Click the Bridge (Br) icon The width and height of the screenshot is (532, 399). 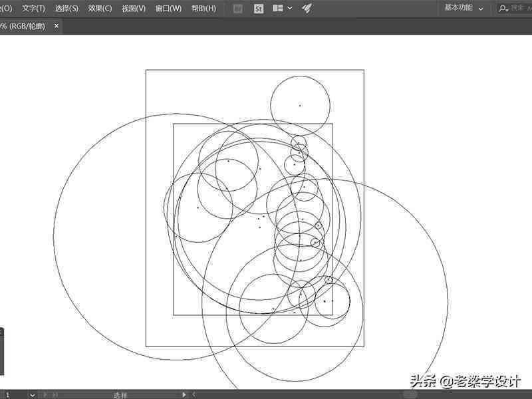[x=238, y=9]
